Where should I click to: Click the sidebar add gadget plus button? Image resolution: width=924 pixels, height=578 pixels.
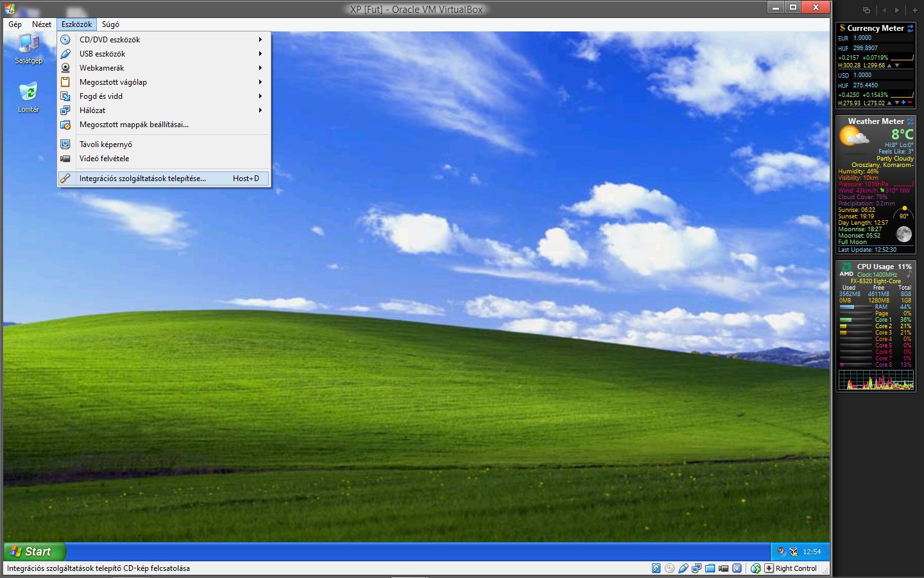(915, 10)
